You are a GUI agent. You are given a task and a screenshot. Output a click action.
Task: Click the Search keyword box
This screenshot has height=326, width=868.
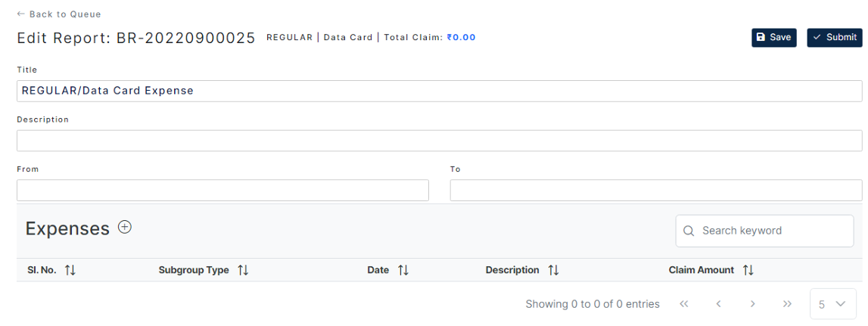(x=764, y=231)
